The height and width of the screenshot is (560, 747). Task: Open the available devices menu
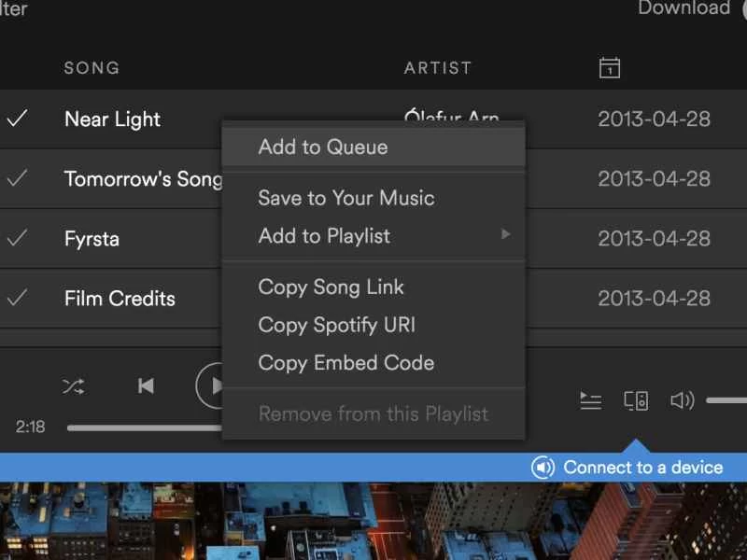click(636, 400)
